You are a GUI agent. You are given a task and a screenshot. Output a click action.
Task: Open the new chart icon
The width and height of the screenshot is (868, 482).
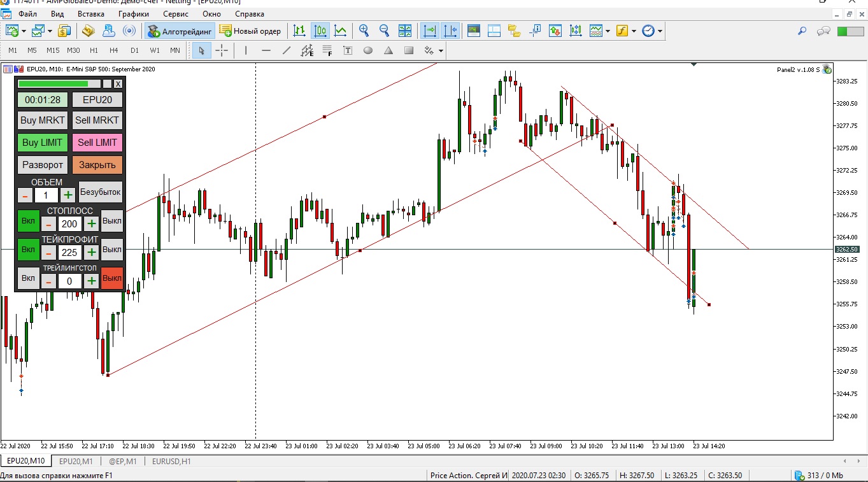(12, 30)
